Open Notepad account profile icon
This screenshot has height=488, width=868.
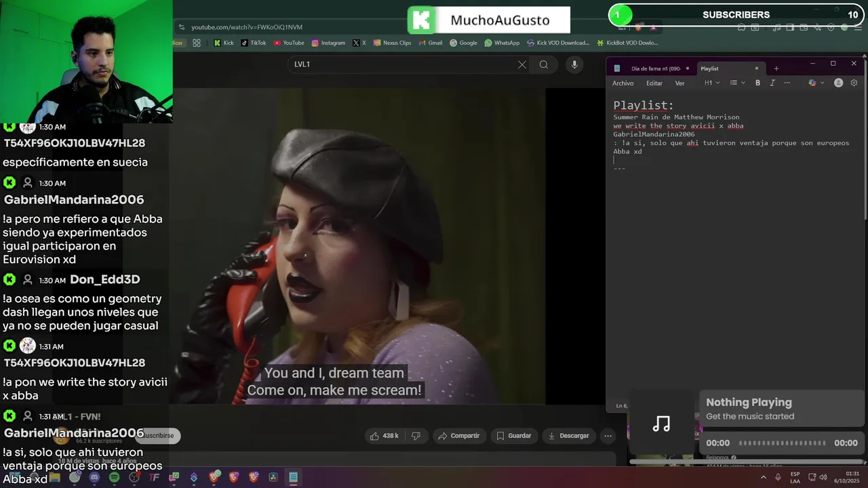838,83
